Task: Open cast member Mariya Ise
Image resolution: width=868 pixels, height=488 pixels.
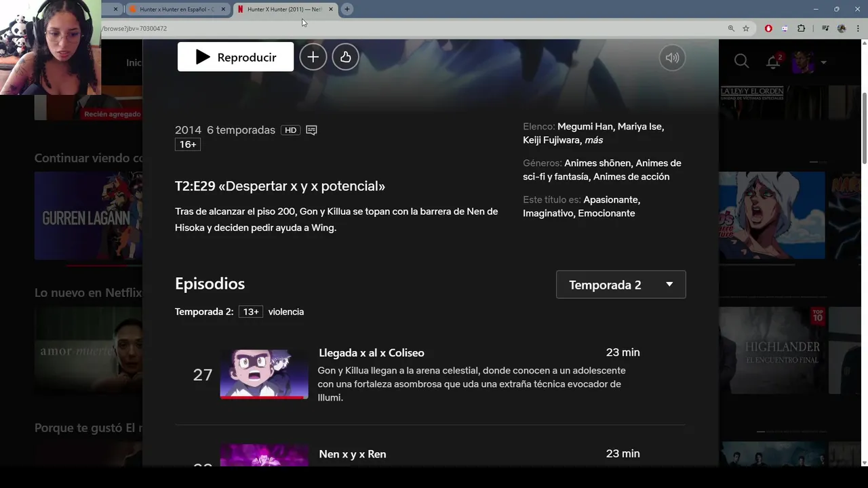Action: [640, 127]
